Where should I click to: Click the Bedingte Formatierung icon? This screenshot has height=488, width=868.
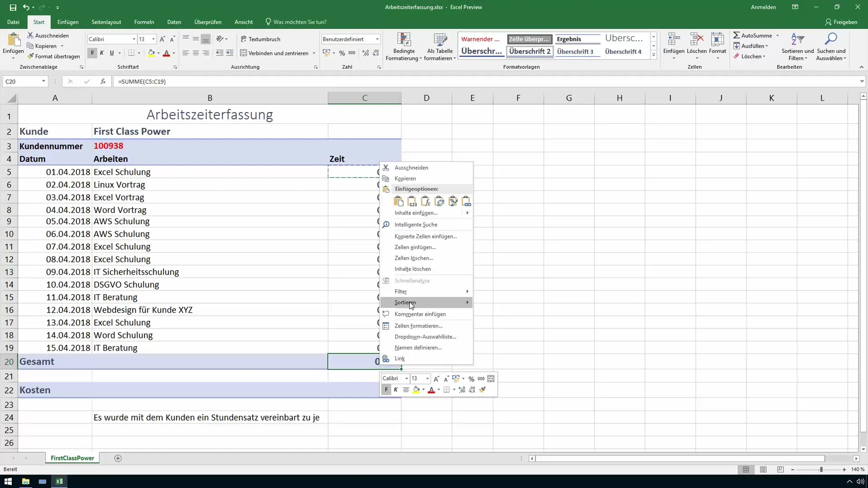click(404, 40)
